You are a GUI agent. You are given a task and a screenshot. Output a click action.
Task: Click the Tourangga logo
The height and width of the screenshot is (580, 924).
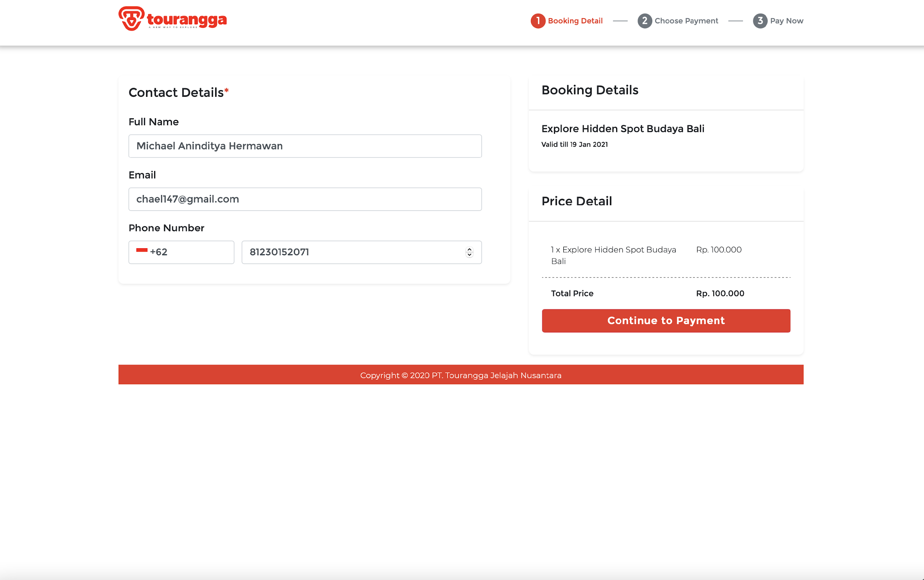click(x=172, y=18)
